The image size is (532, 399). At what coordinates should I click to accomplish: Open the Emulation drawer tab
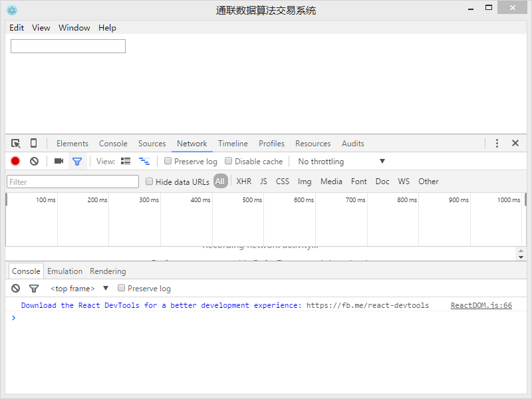click(x=65, y=271)
